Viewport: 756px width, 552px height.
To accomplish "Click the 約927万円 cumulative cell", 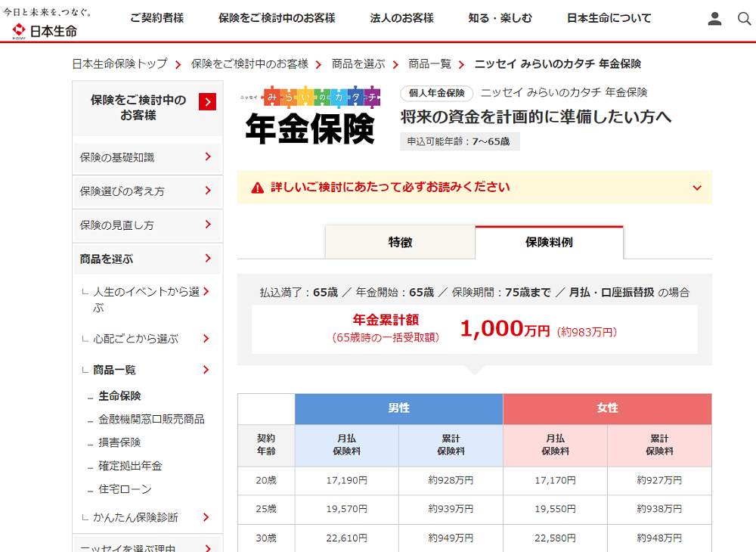I will point(659,481).
